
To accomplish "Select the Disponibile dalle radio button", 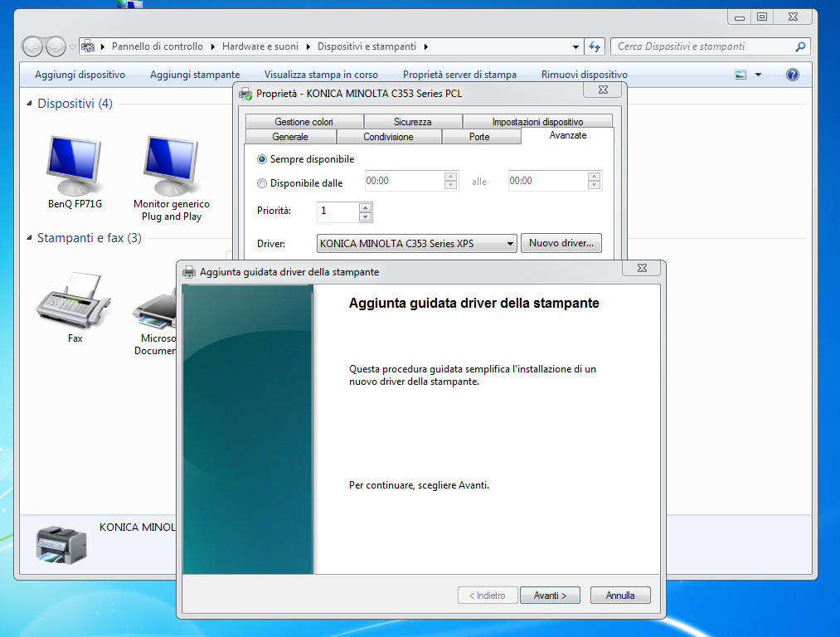I will click(262, 183).
